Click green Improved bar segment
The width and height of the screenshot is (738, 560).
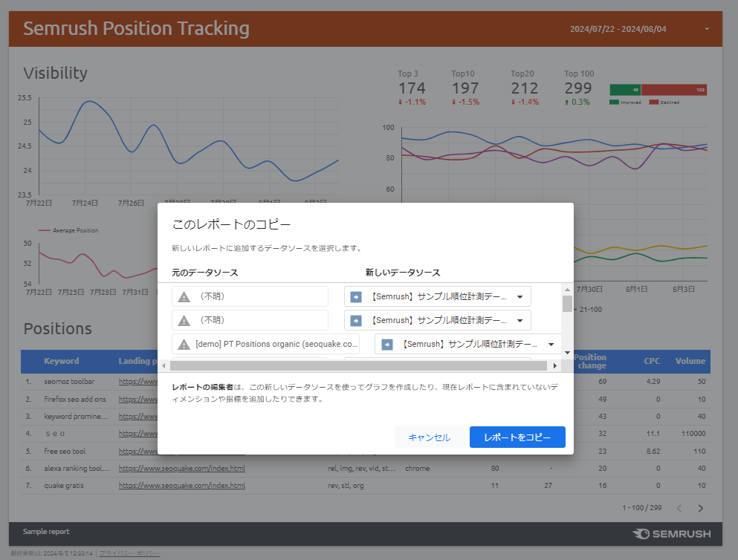(x=625, y=90)
